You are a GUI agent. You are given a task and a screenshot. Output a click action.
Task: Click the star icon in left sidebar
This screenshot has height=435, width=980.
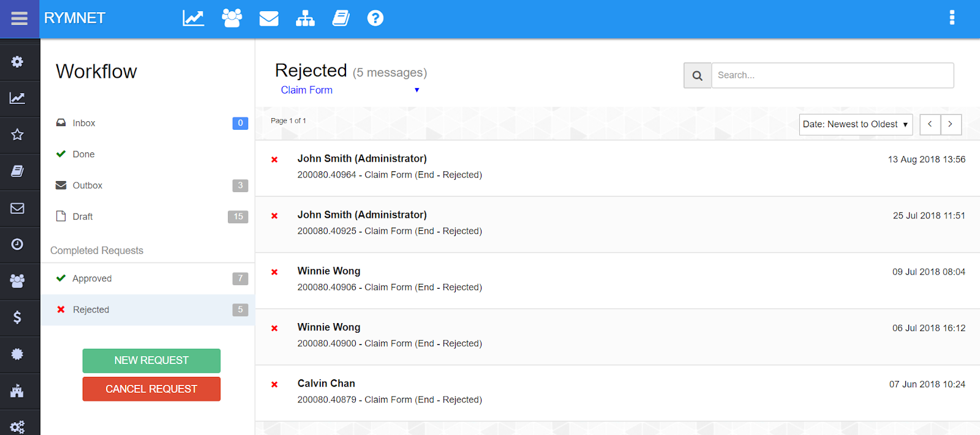pyautogui.click(x=17, y=135)
